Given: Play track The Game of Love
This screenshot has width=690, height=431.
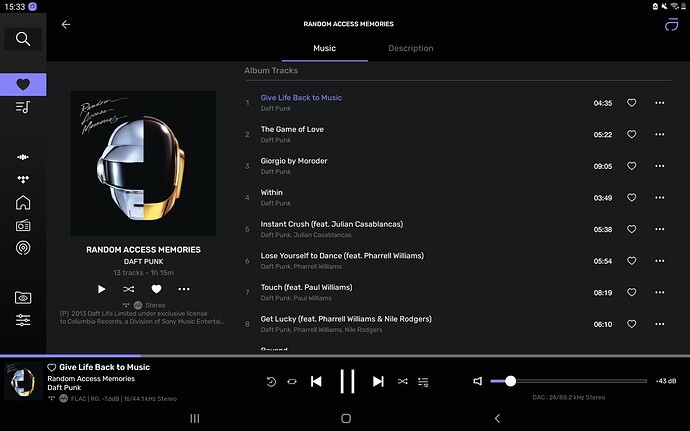Looking at the screenshot, I should (292, 129).
